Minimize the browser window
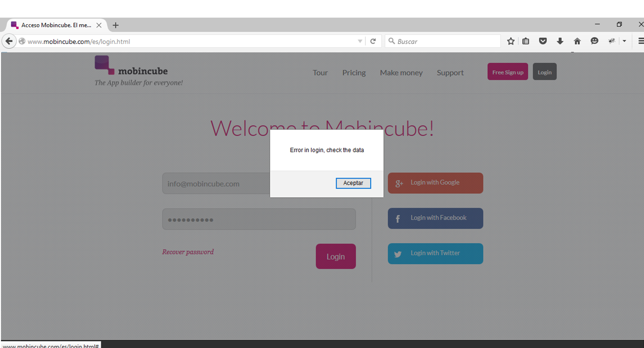This screenshot has height=348, width=644. 597,24
